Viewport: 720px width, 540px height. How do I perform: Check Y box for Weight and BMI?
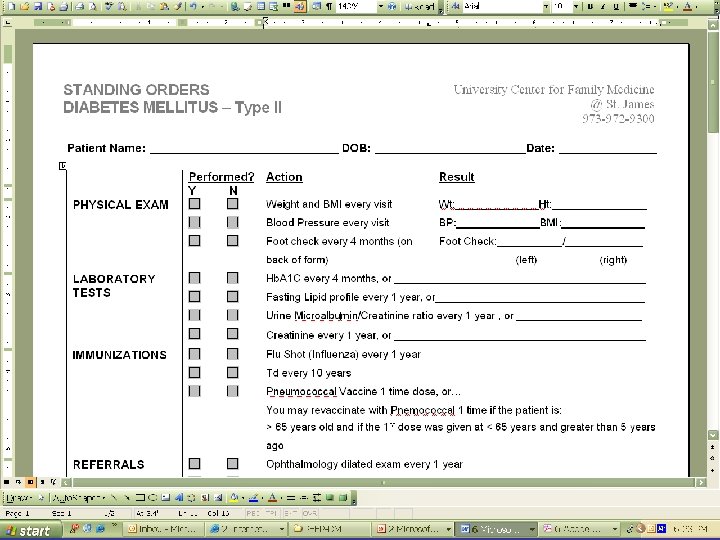tap(195, 203)
